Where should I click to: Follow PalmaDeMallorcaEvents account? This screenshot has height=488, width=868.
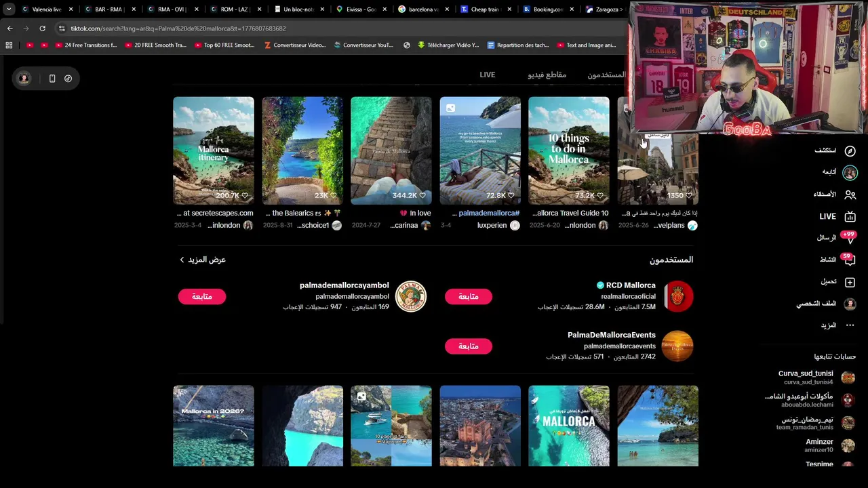pyautogui.click(x=469, y=346)
